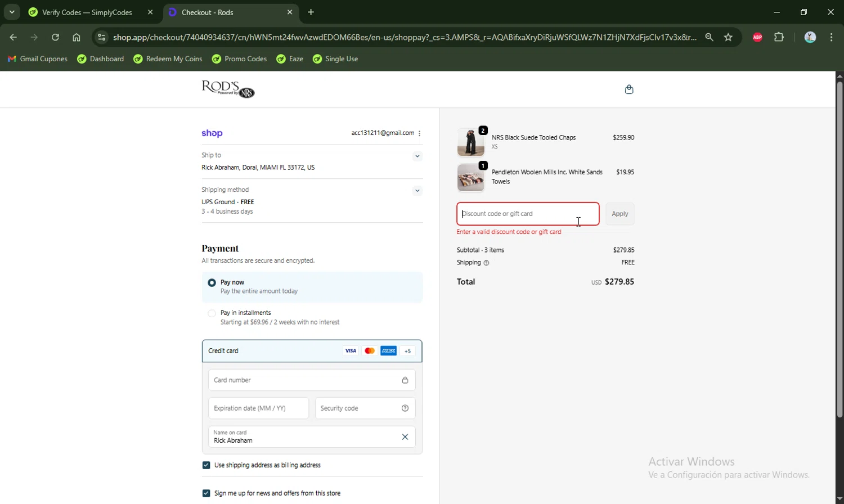Screen dimensions: 844x504
Task: Toggle use shipping address as billing
Action: pyautogui.click(x=206, y=465)
